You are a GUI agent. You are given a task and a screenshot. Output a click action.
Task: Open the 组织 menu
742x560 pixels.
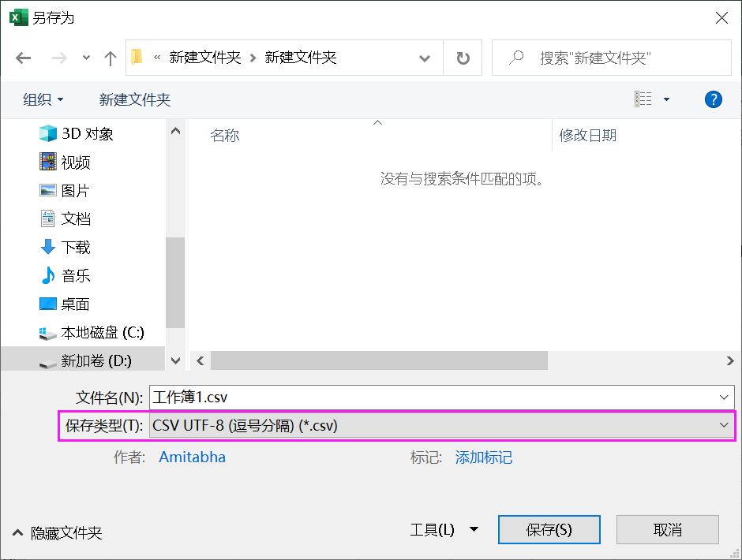(x=38, y=99)
